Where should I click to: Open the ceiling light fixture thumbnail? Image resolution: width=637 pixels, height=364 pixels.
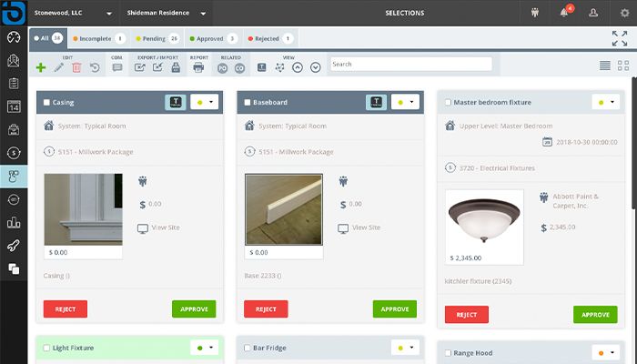tap(484, 220)
